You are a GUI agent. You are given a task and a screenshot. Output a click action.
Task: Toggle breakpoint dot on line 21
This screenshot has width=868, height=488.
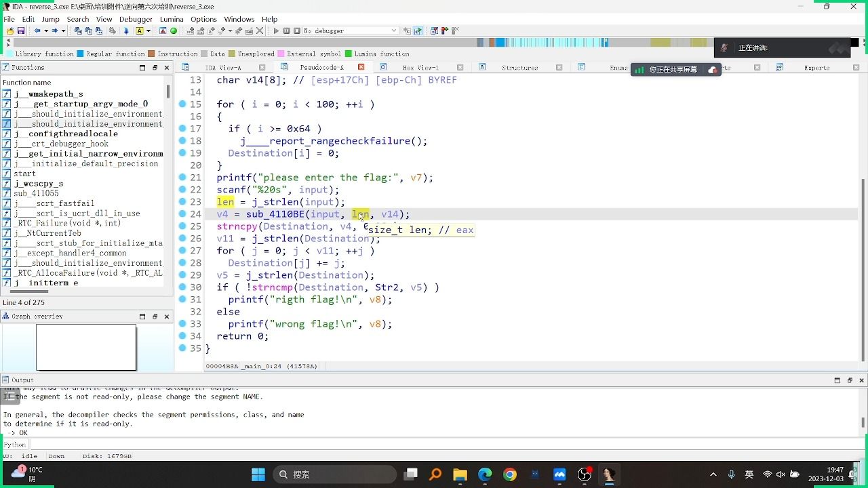(182, 178)
